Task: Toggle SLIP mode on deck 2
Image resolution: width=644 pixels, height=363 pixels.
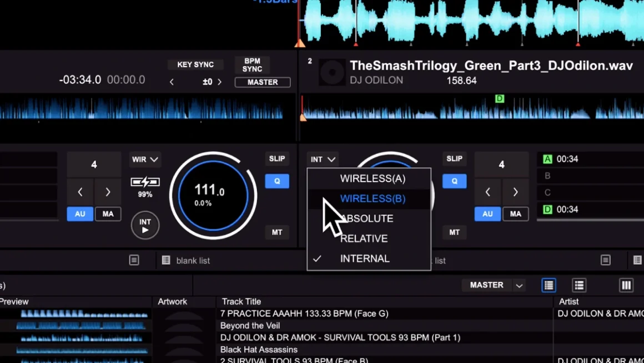Action: pyautogui.click(x=454, y=158)
